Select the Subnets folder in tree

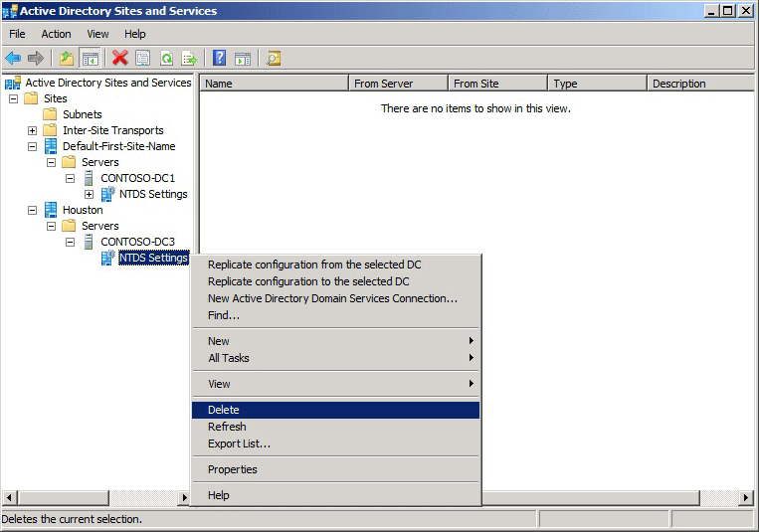(83, 114)
